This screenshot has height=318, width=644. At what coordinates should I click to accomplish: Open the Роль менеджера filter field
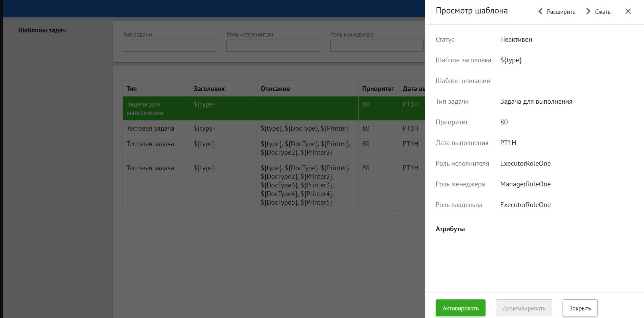point(376,46)
